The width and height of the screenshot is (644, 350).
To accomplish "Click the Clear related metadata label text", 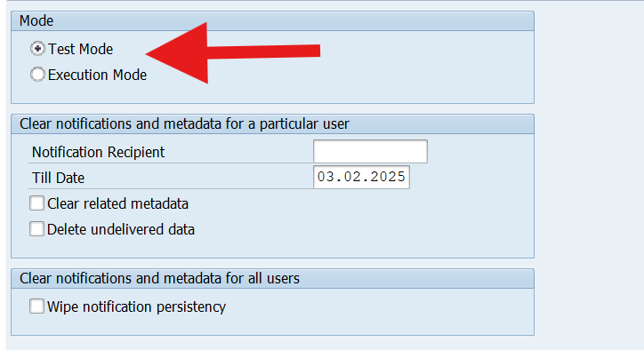I will [118, 204].
